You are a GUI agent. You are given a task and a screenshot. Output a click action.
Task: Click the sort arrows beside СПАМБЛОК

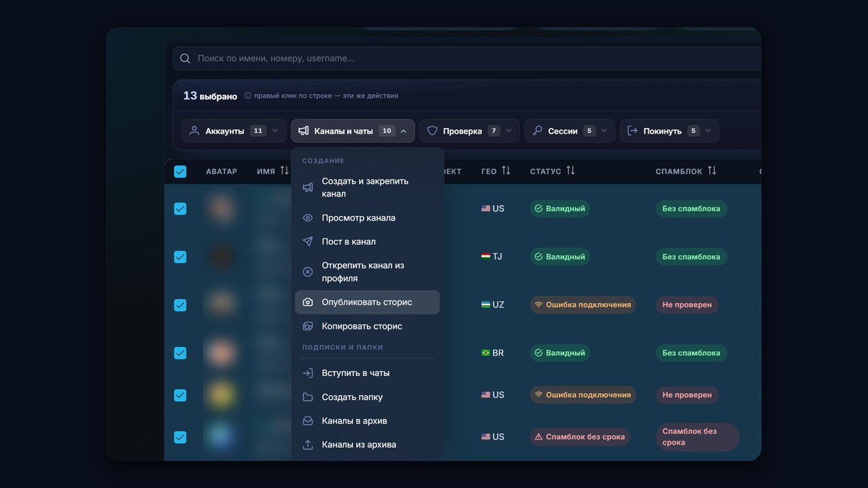coord(711,171)
